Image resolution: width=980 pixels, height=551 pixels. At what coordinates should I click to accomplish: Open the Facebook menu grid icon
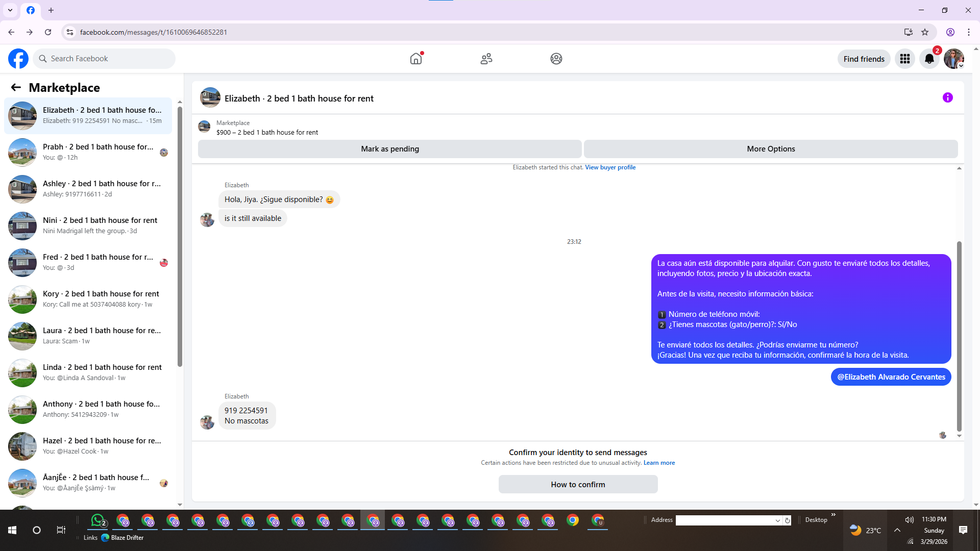click(905, 59)
